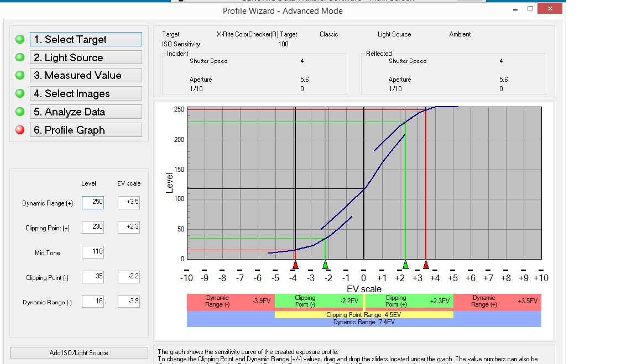Click the red status dot beside Profile Graph
The width and height of the screenshot is (637, 364).
[20, 130]
